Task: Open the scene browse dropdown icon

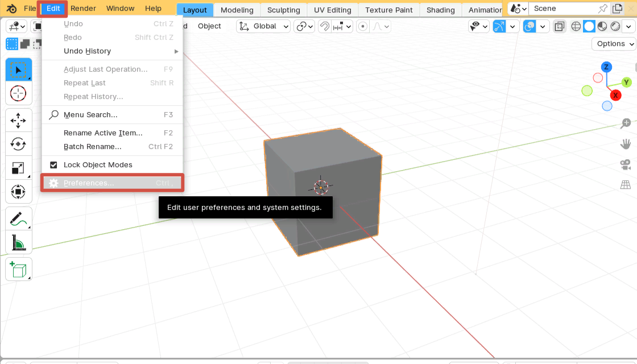Action: tap(519, 9)
